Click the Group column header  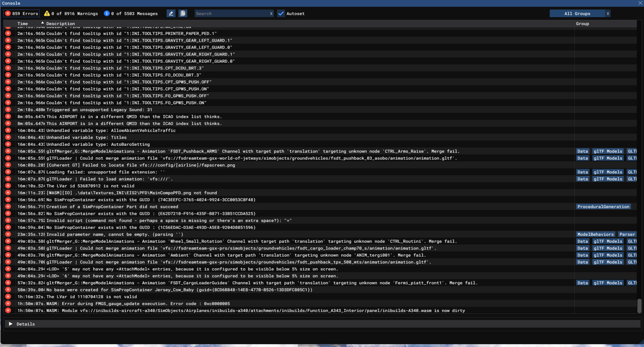coord(582,24)
